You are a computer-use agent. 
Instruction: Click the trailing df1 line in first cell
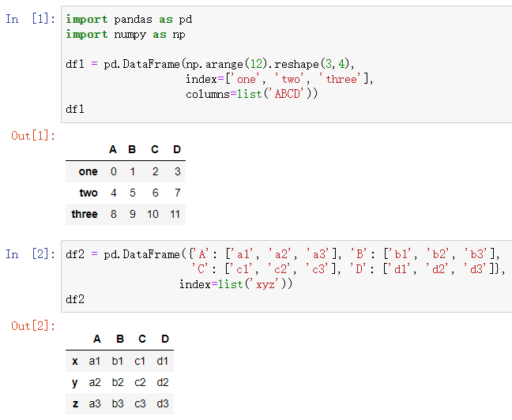point(75,109)
